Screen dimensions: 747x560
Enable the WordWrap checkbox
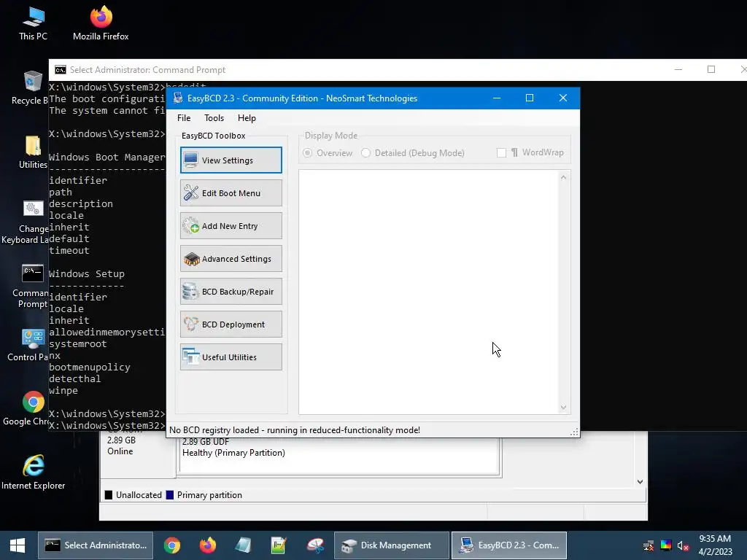501,153
